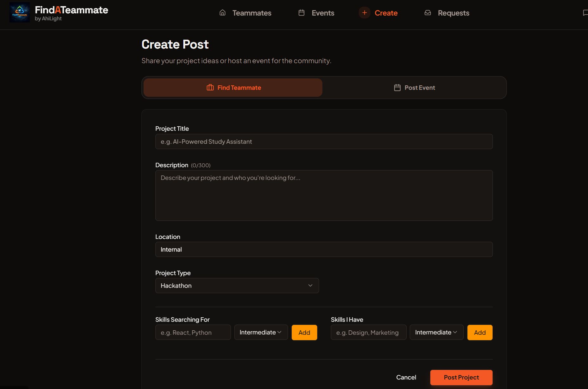Viewport: 588px width, 389px height.
Task: Click the calendar icon in Post Event tab
Action: [x=397, y=88]
